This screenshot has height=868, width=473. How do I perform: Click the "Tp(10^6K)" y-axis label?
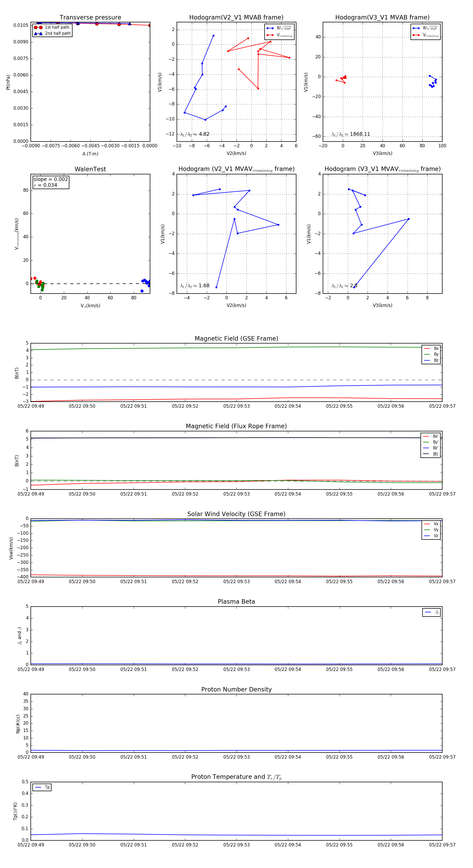point(15,811)
